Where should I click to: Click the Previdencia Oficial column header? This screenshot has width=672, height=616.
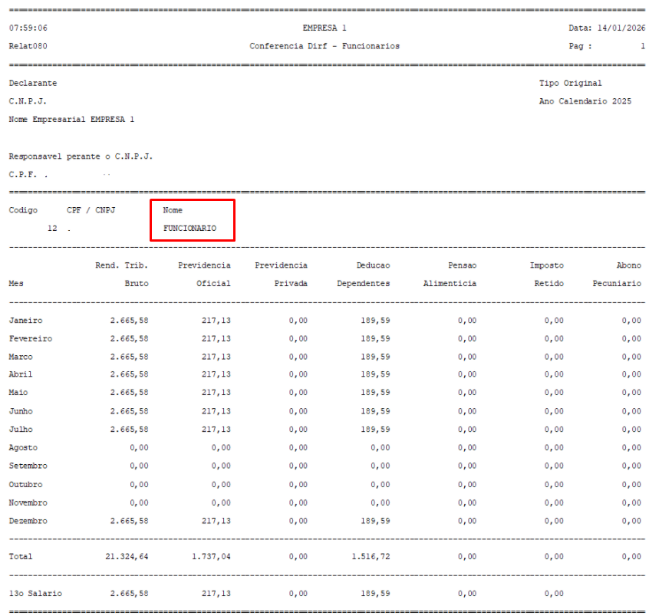click(x=205, y=275)
